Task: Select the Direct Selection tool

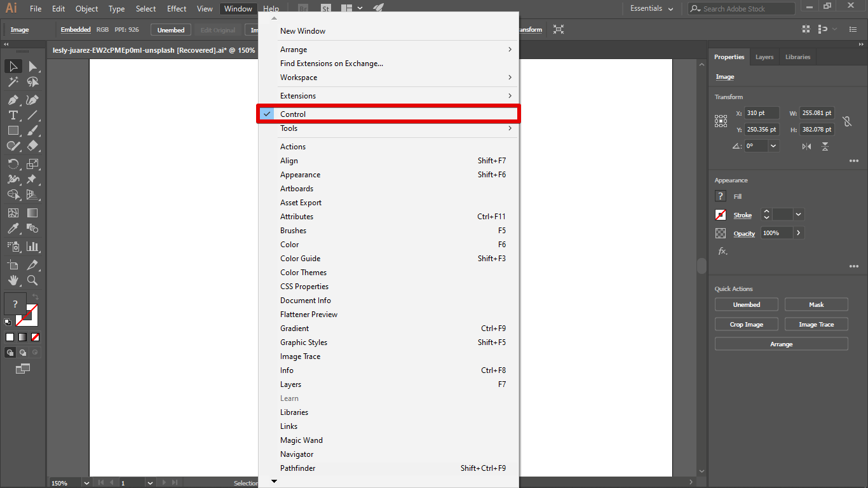Action: point(32,67)
